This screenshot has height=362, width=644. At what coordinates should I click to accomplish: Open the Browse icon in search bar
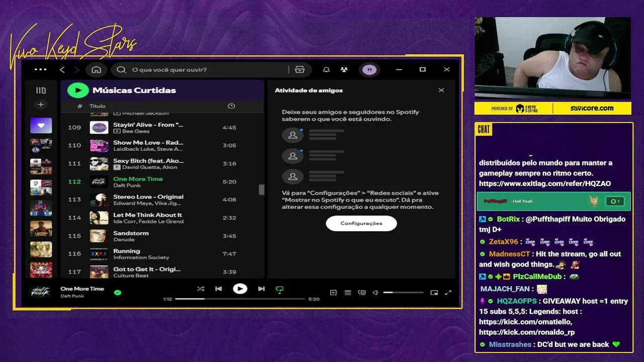(x=300, y=69)
